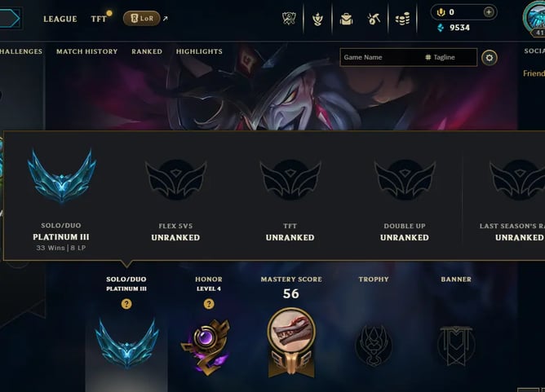
Task: Open the Clash trophy icon in top bar
Action: pos(289,19)
